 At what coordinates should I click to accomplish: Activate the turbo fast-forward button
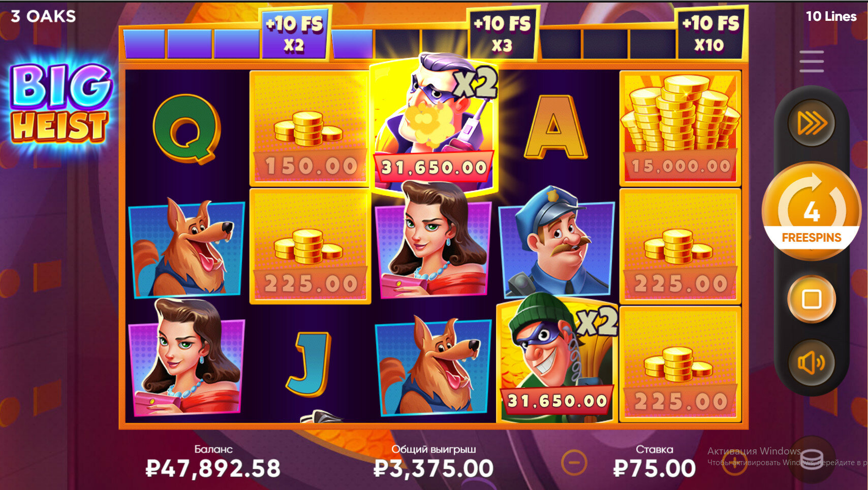click(811, 123)
